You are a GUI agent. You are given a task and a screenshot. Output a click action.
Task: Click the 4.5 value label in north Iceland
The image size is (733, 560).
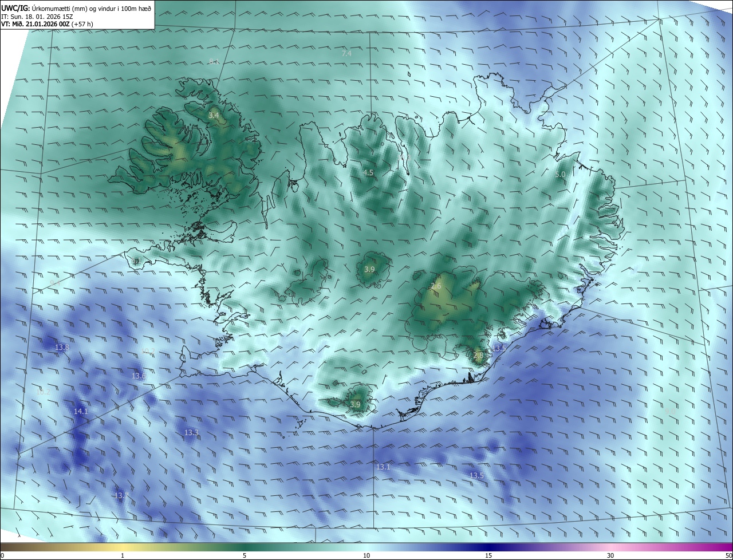click(x=368, y=172)
